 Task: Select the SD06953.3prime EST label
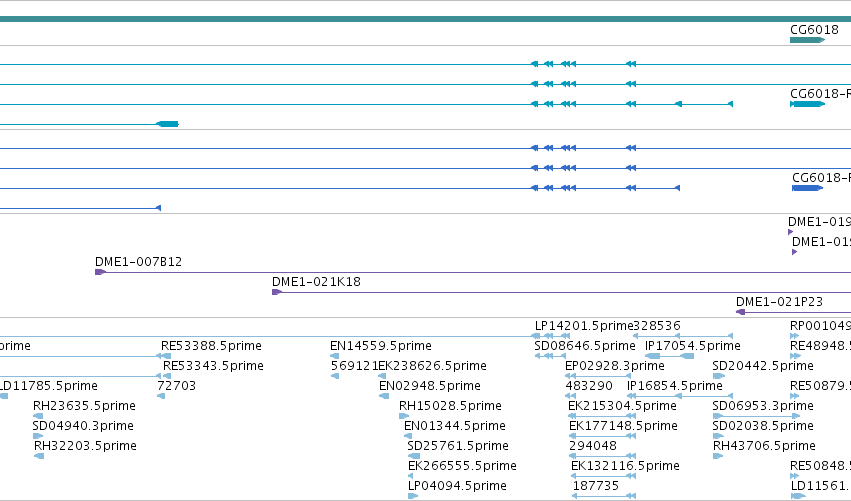click(763, 406)
